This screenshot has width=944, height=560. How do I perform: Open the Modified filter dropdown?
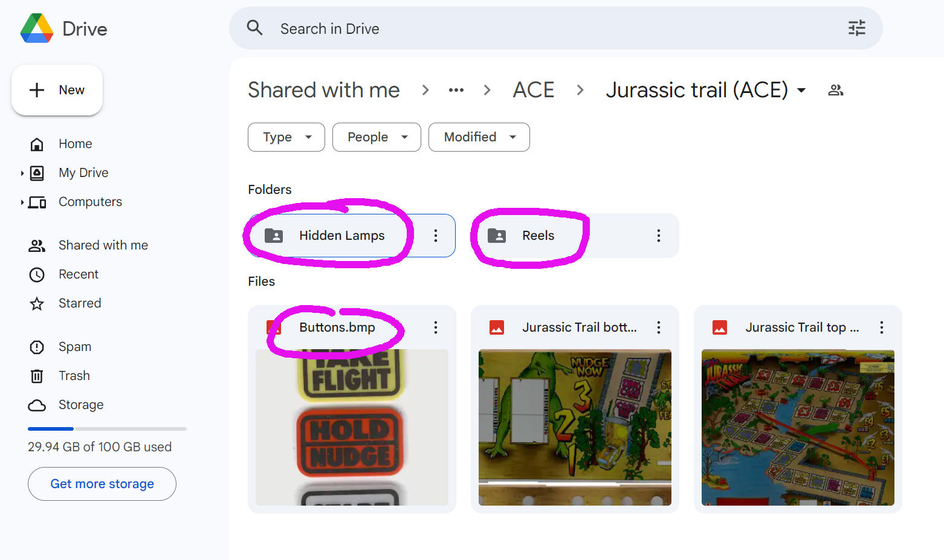pyautogui.click(x=479, y=137)
